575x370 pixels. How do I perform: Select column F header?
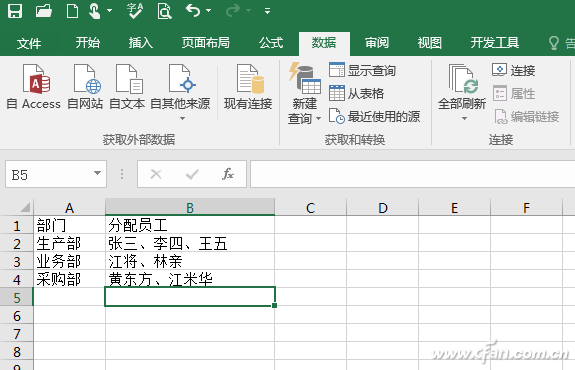(x=526, y=208)
